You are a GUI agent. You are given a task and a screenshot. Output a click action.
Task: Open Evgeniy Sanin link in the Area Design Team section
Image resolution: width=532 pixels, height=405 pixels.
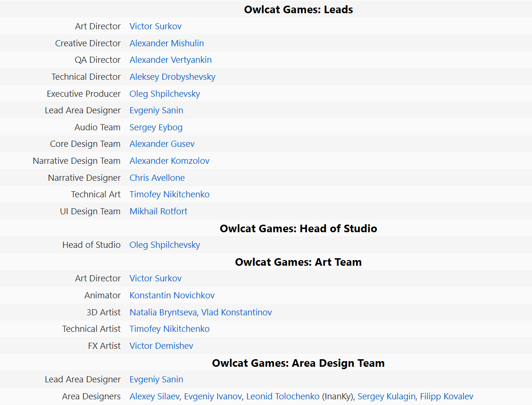157,380
